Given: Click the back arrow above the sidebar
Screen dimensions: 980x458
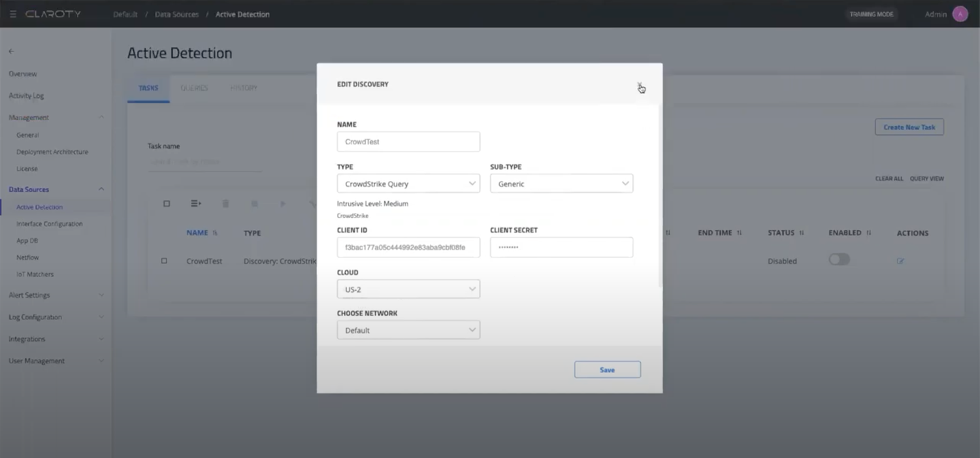Looking at the screenshot, I should (10, 51).
